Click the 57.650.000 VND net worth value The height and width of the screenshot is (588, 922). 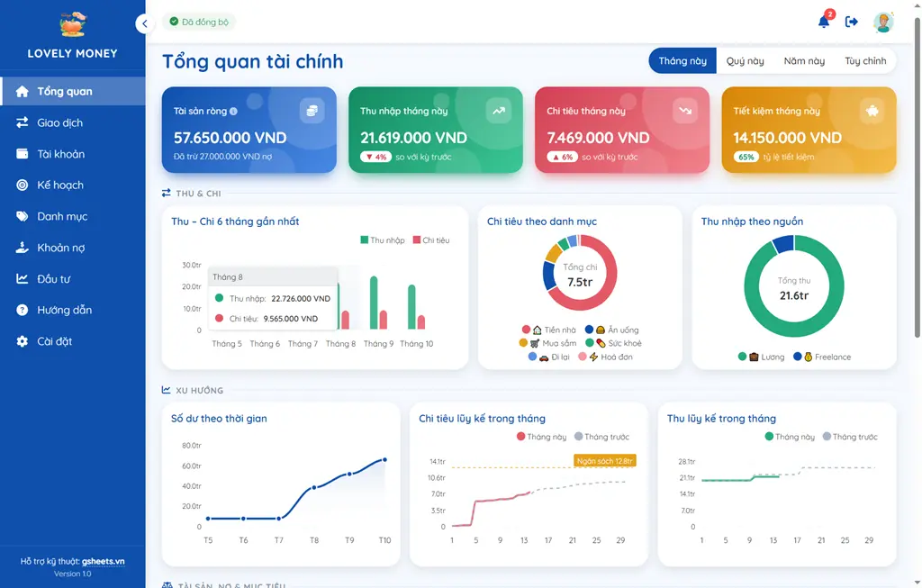click(x=230, y=138)
